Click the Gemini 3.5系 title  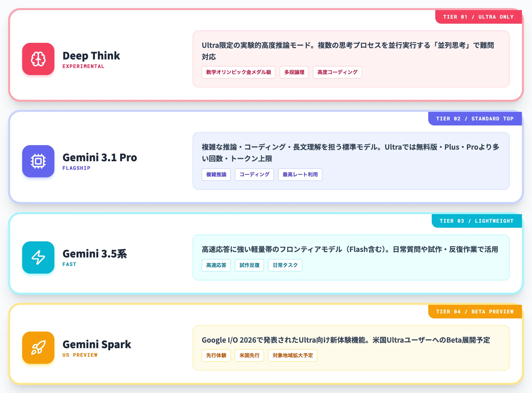click(95, 254)
